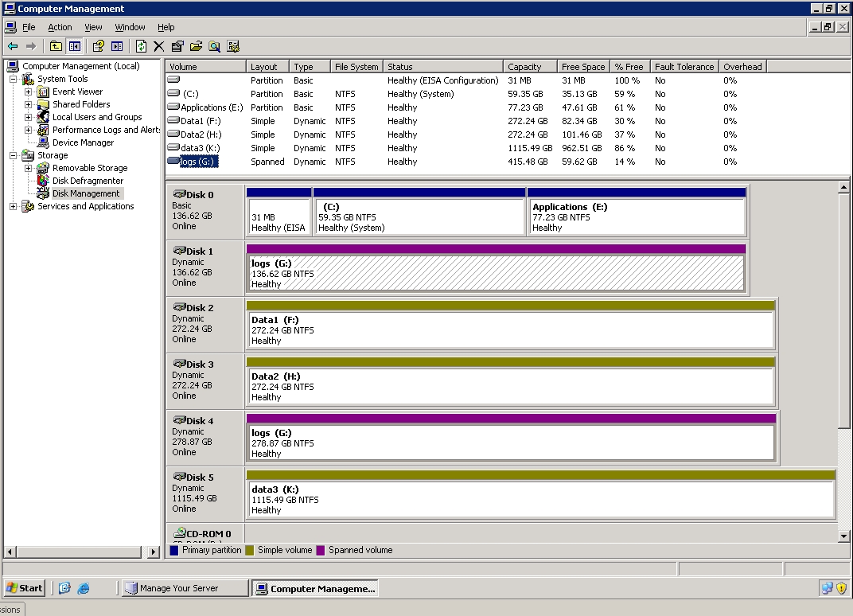Switch to Manage Your Server taskbar button
853x616 pixels.
(185, 588)
